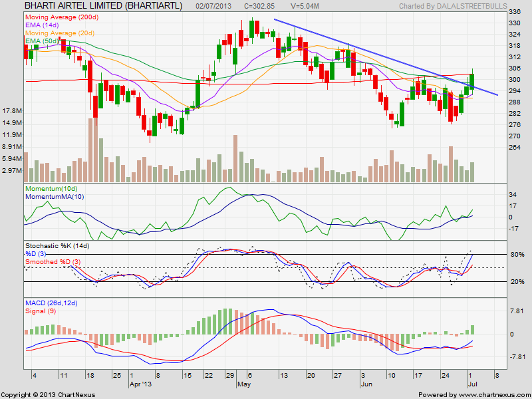The image size is (532, 399).
Task: Click the 7.81 MACD axis value
Action: [517, 311]
